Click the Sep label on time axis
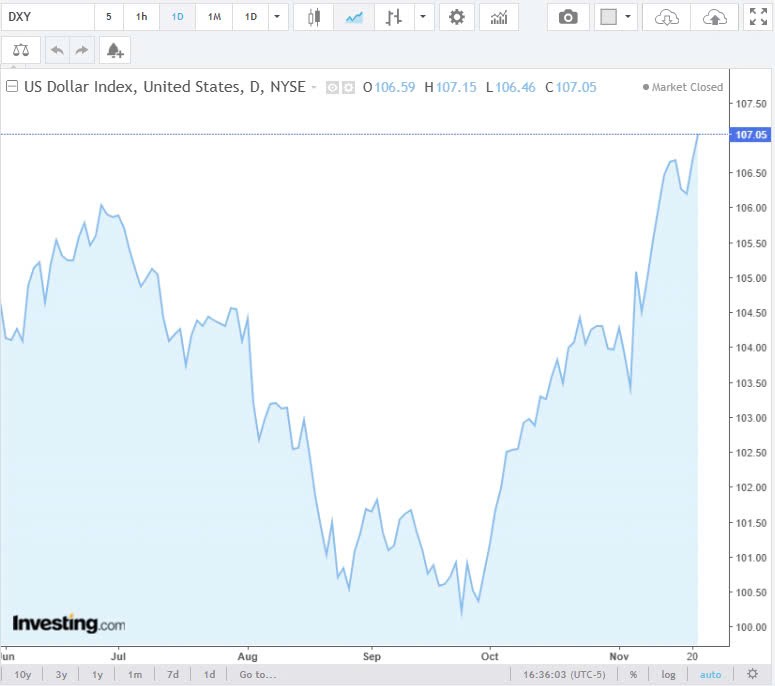 [372, 656]
